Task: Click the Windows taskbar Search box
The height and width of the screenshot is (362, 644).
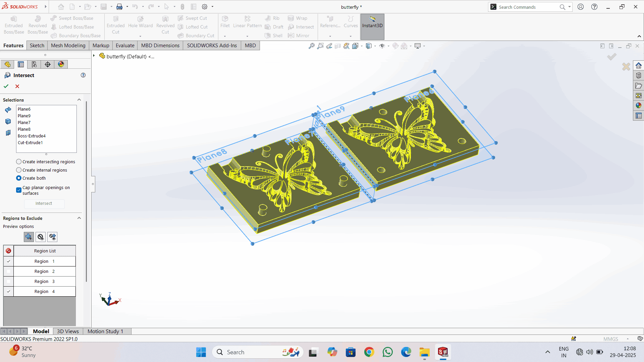Action: [x=258, y=352]
